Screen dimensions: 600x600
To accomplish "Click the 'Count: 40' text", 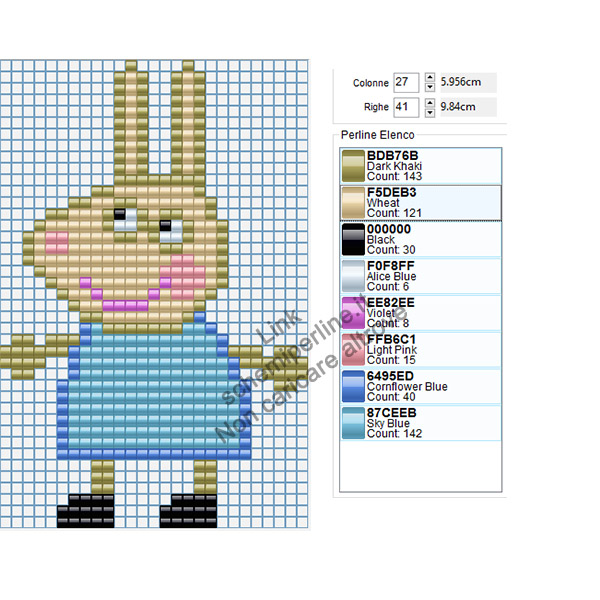I will pos(391,397).
